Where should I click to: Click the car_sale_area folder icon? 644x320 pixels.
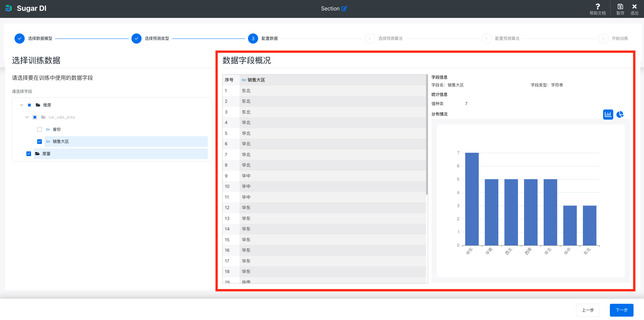coord(44,117)
